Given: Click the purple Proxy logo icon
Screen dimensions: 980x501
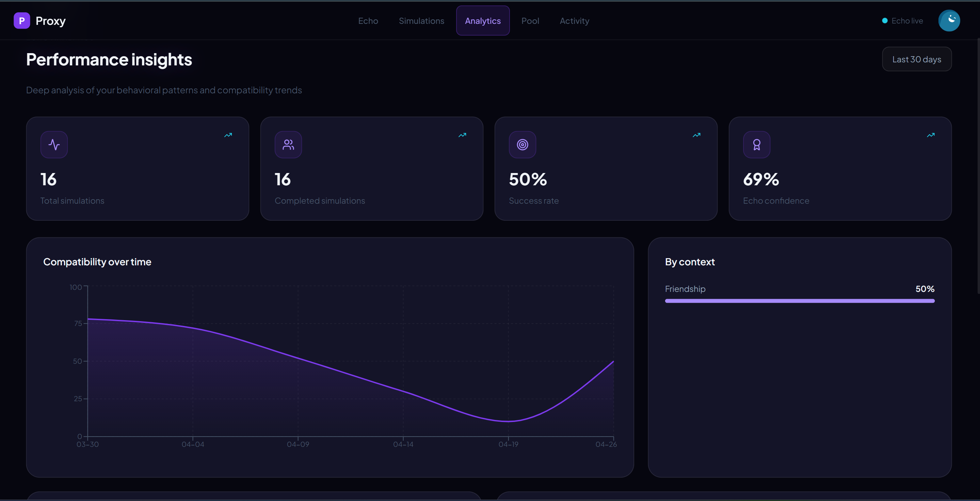Looking at the screenshot, I should tap(22, 20).
